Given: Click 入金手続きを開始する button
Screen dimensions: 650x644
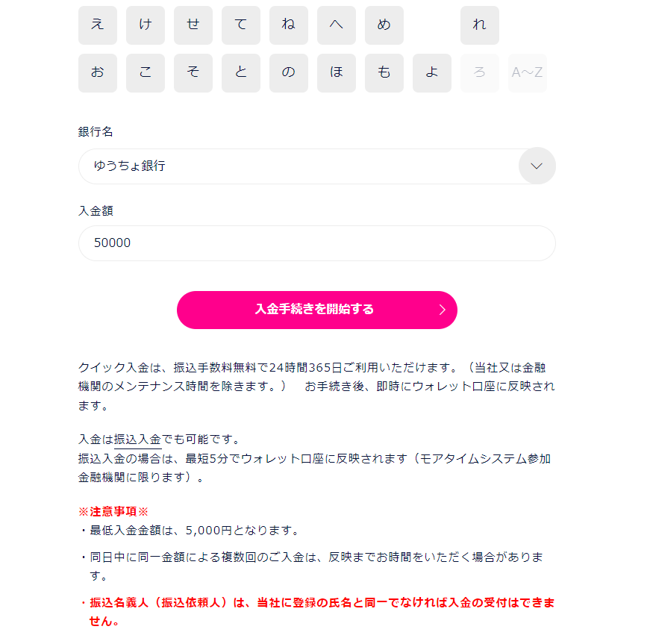Looking at the screenshot, I should pyautogui.click(x=316, y=310).
